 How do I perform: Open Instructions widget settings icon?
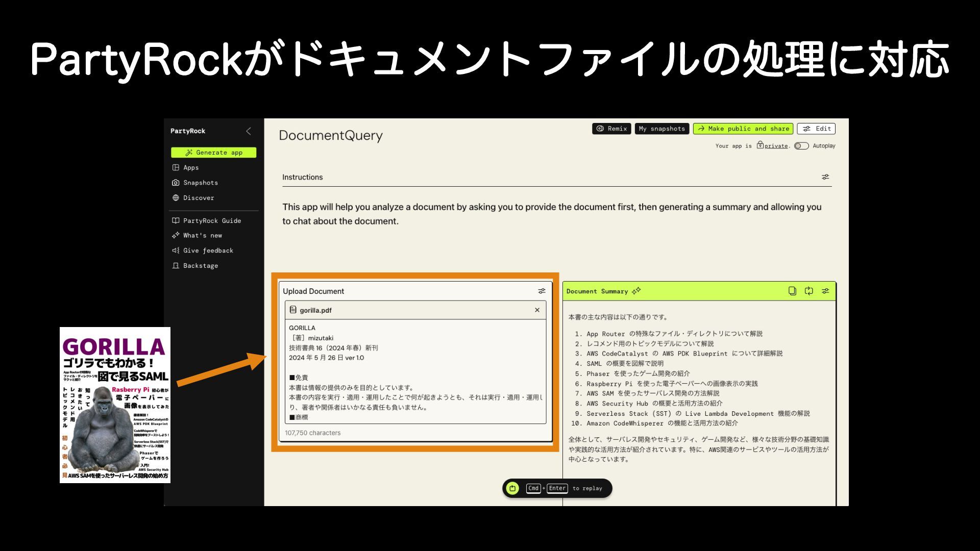pyautogui.click(x=825, y=177)
